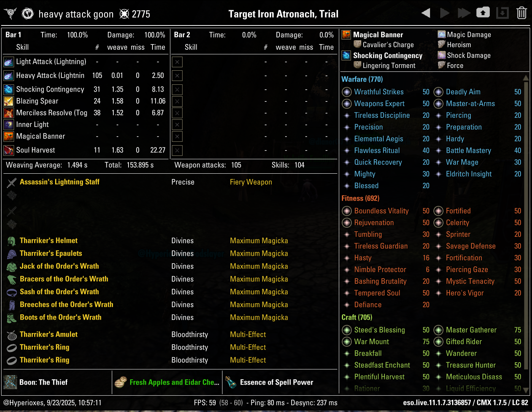Toggle the top skill slot X on Bar 2

point(177,62)
